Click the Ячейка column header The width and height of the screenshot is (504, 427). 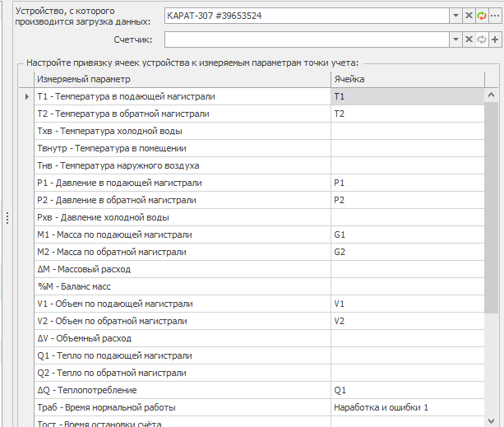click(x=406, y=79)
